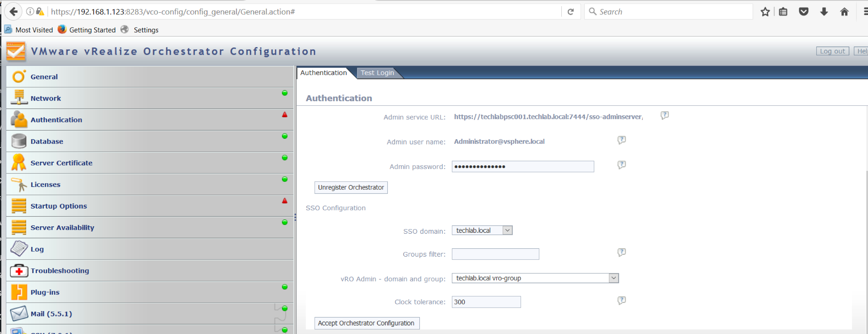The image size is (868, 334).
Task: Click the Admin password field
Action: pyautogui.click(x=523, y=167)
